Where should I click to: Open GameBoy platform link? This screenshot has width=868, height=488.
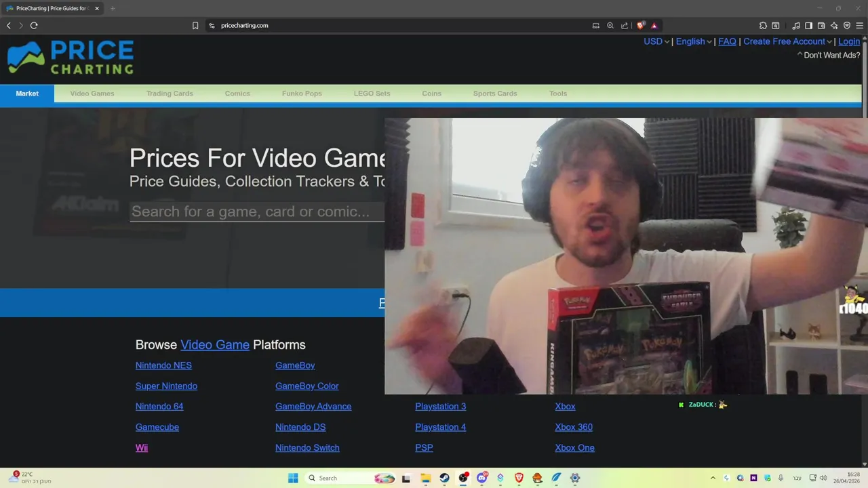click(x=295, y=365)
